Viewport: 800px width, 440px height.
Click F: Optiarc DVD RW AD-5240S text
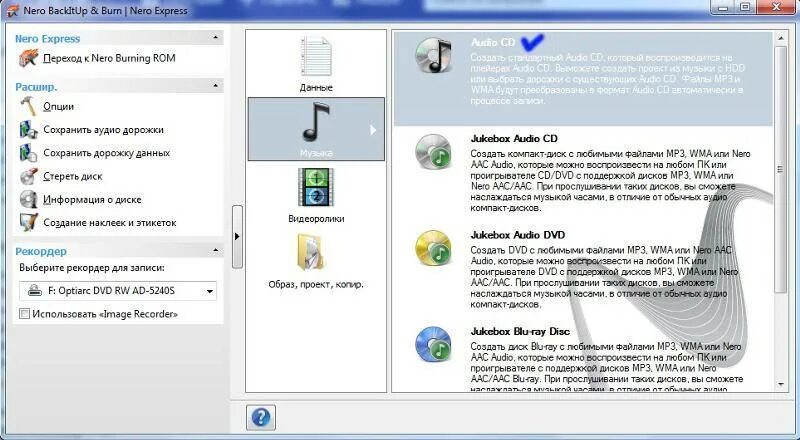pos(111,291)
